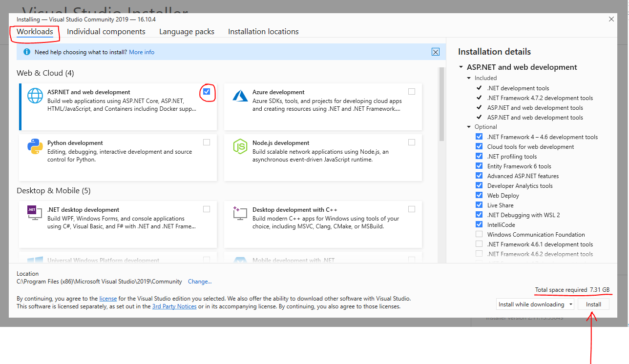Collapse the ASP.NET and web development details
629x364 pixels.
[461, 67]
